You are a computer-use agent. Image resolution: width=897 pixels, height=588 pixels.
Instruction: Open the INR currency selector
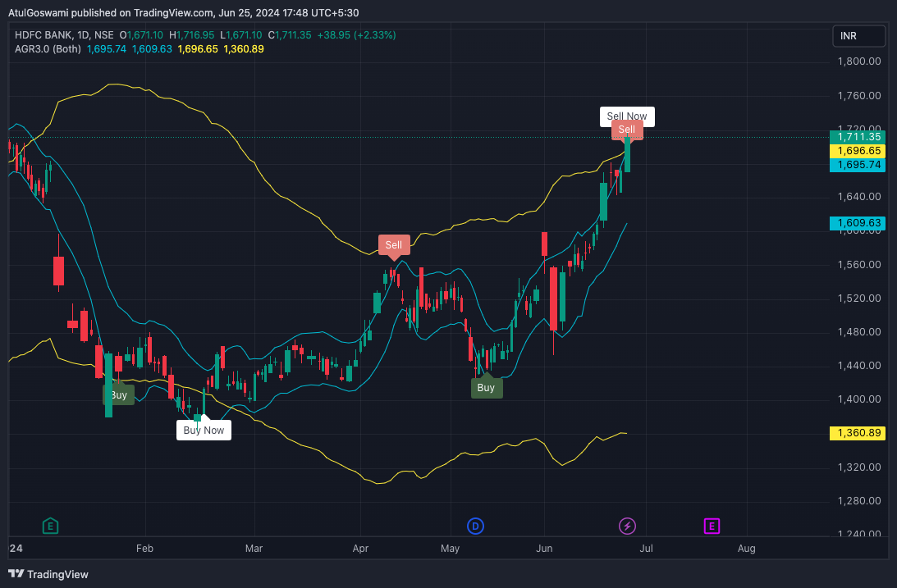[x=858, y=36]
